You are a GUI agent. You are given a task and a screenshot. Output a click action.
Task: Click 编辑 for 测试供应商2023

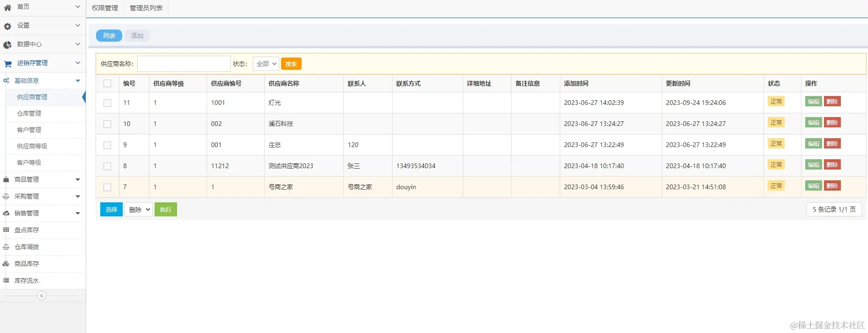[814, 165]
